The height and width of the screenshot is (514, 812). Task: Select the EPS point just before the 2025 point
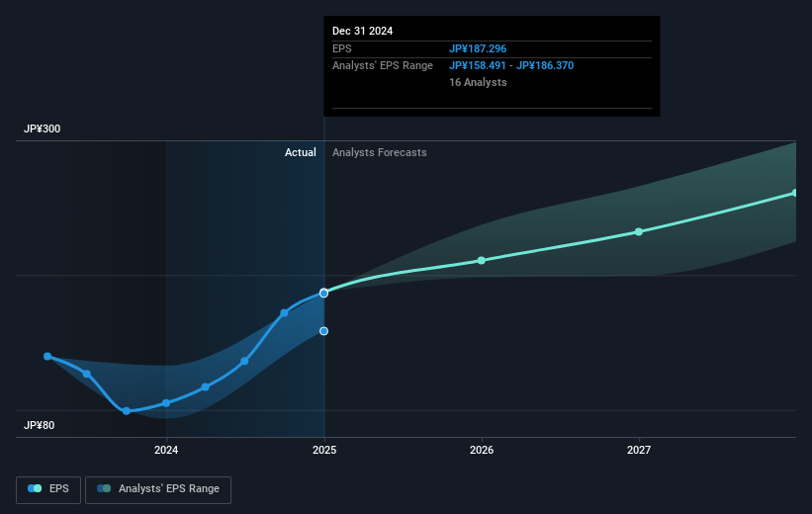[284, 313]
